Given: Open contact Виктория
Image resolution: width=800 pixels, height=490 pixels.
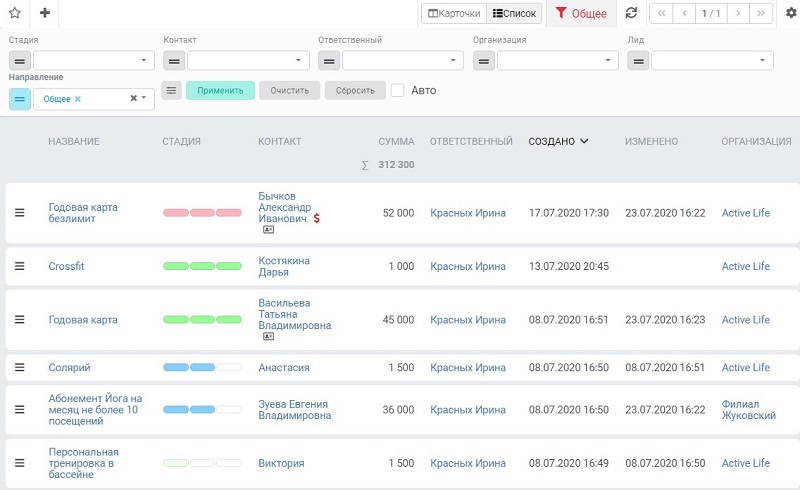Looking at the screenshot, I should [281, 463].
